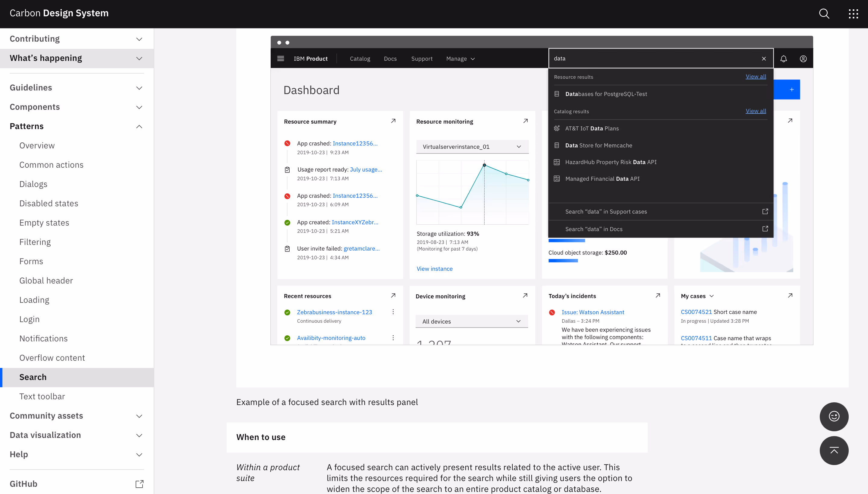Expand Resource monitoring card arrow icon
Image resolution: width=868 pixels, height=494 pixels.
tap(525, 121)
